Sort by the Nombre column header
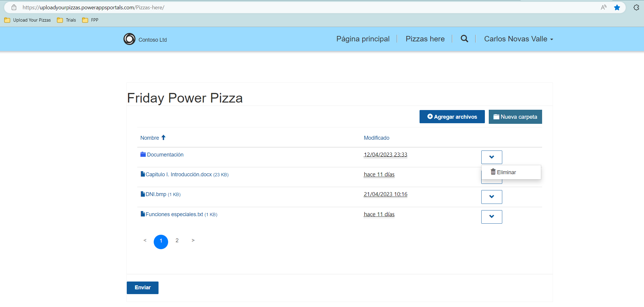This screenshot has width=644, height=307. pyautogui.click(x=150, y=138)
